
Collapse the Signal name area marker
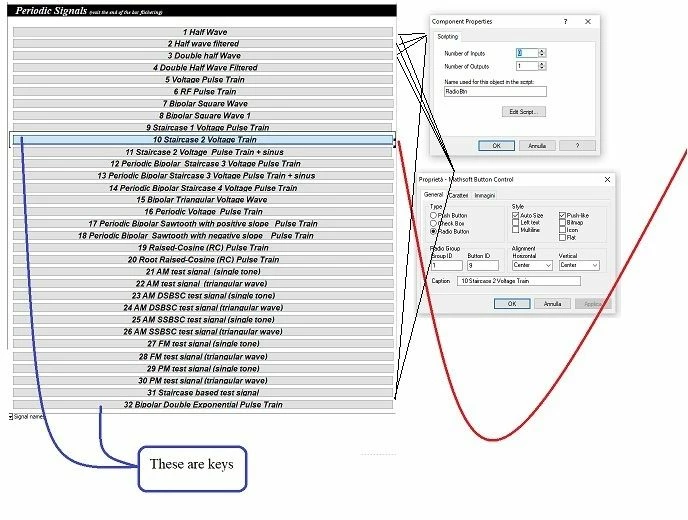11,416
